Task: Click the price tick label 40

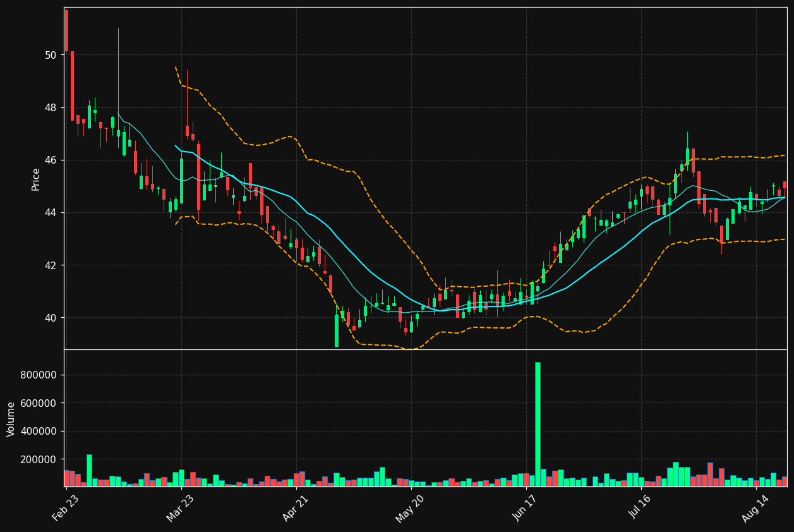Action: pos(51,318)
